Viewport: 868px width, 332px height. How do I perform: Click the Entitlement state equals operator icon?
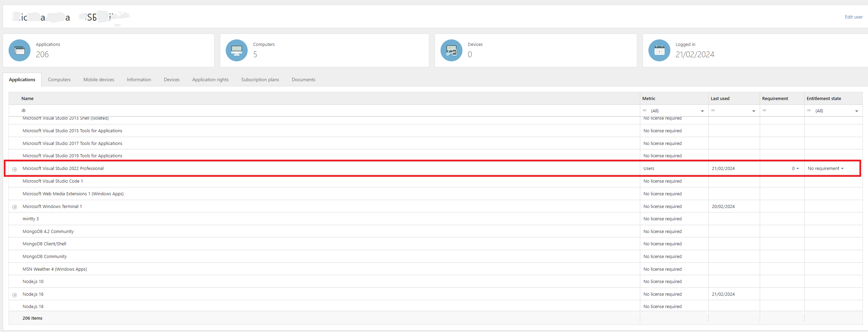[x=809, y=111]
